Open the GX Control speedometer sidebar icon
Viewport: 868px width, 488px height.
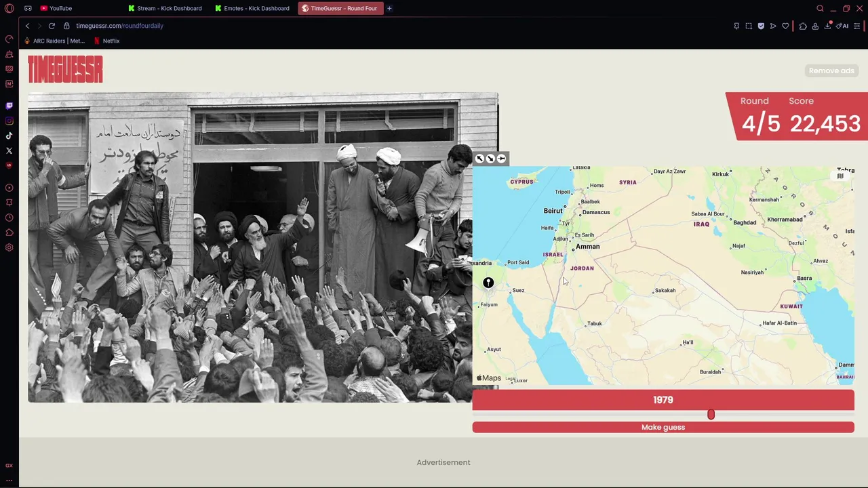point(9,39)
